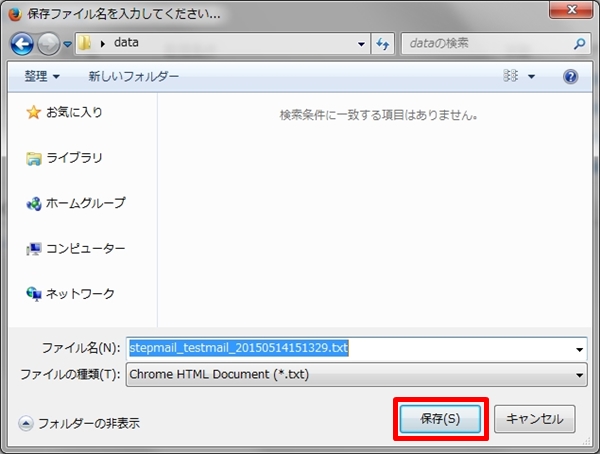Refresh the data folder view
Screen dimensions: 600x454
(x=383, y=44)
